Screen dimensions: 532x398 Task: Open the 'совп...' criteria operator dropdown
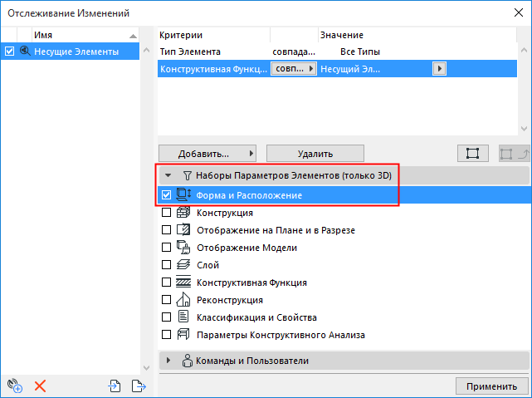pos(295,70)
